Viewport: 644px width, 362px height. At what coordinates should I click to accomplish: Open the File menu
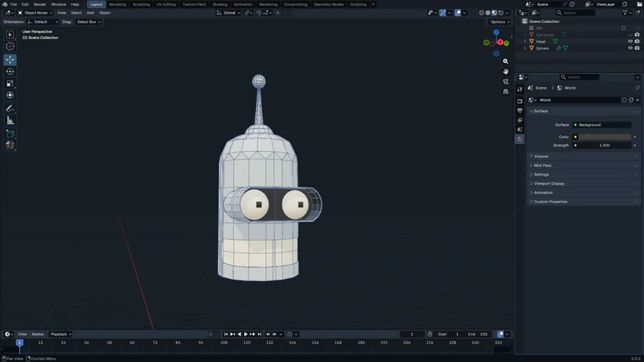click(14, 4)
